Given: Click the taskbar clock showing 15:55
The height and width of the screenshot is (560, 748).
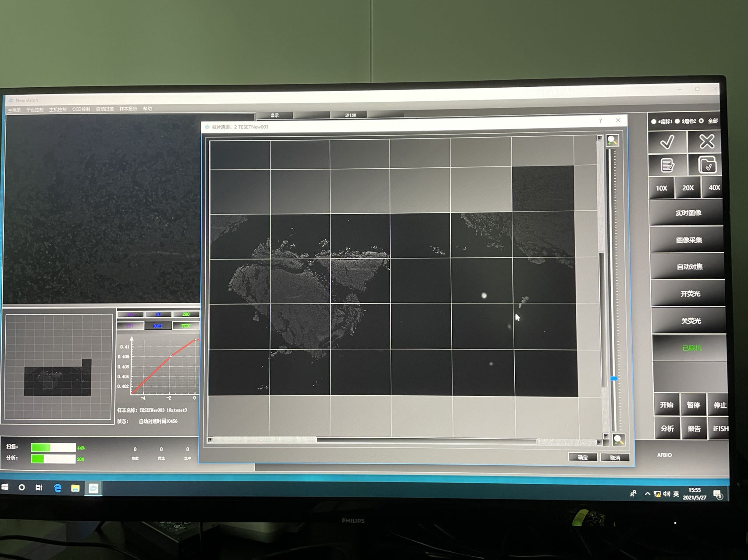Looking at the screenshot, I should coord(694,494).
